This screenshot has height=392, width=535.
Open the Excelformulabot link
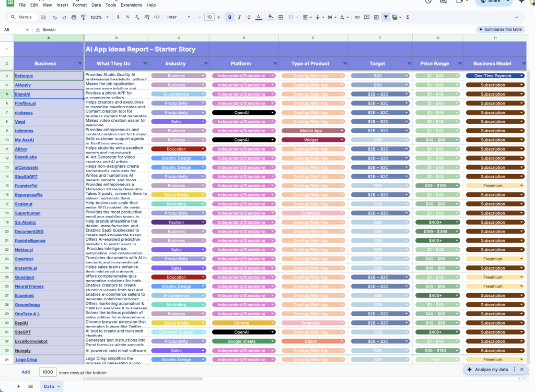pyautogui.click(x=31, y=341)
